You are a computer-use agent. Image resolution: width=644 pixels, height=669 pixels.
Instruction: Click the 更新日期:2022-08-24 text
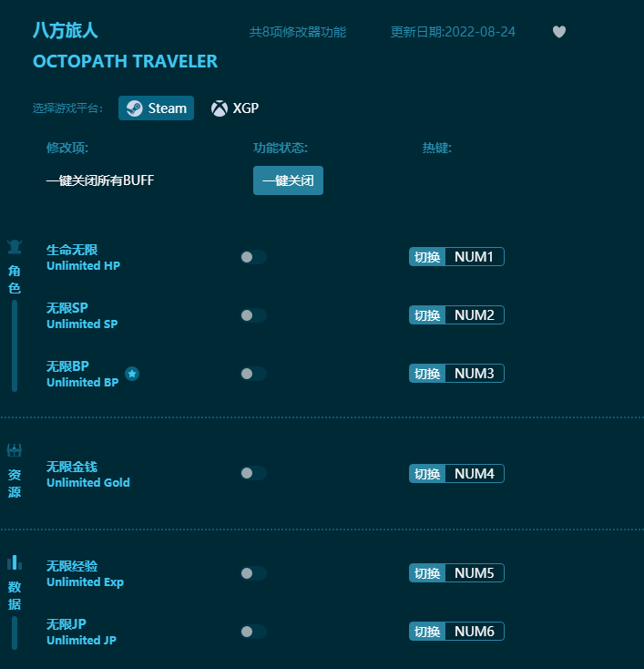tap(453, 32)
